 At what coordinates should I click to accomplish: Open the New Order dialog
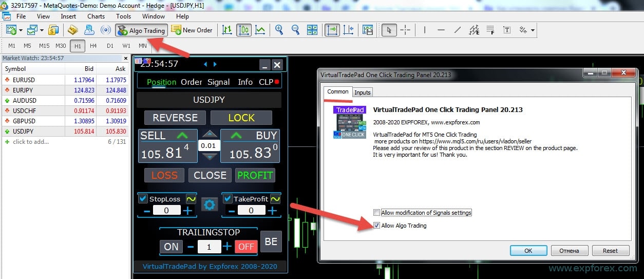[192, 30]
